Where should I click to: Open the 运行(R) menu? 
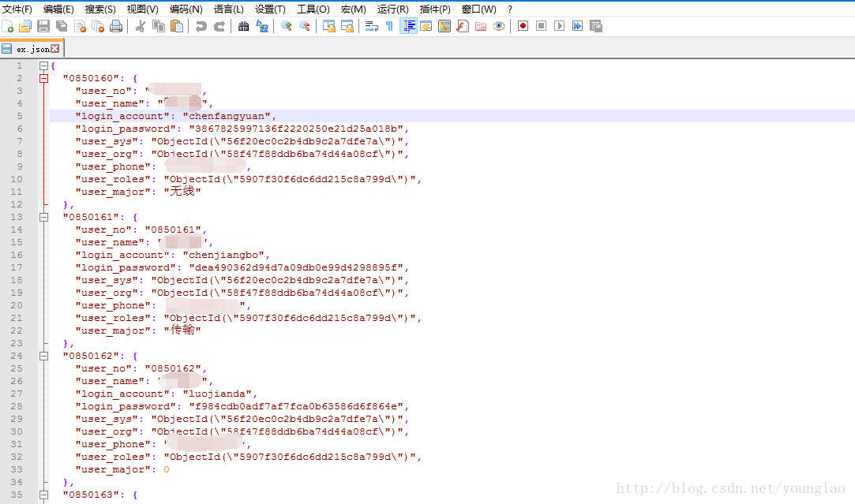click(x=392, y=9)
